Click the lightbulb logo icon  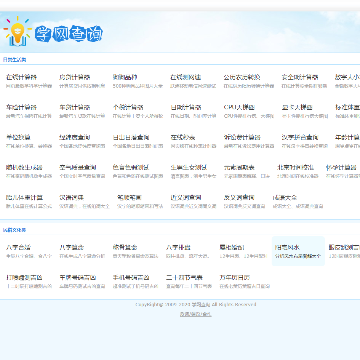(17, 31)
